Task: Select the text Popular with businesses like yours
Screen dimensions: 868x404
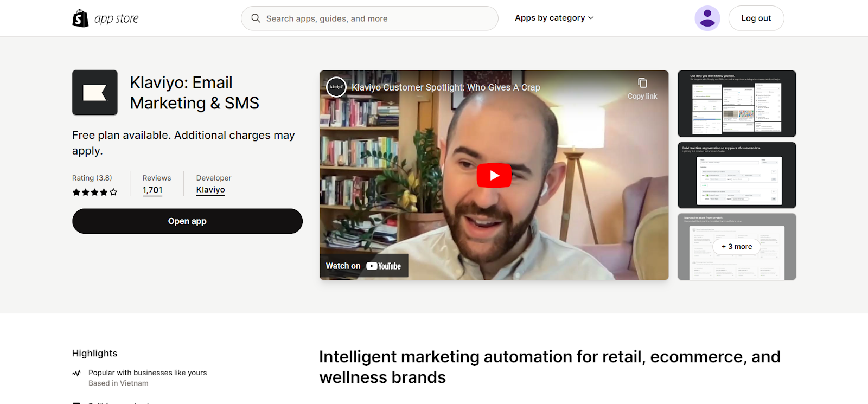Action: click(148, 373)
